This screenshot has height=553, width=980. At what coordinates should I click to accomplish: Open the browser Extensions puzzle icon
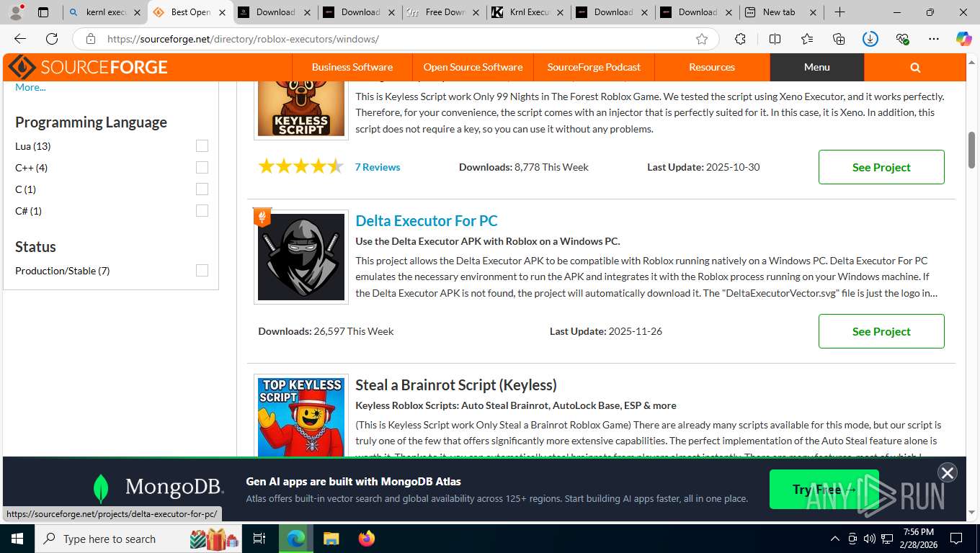740,39
